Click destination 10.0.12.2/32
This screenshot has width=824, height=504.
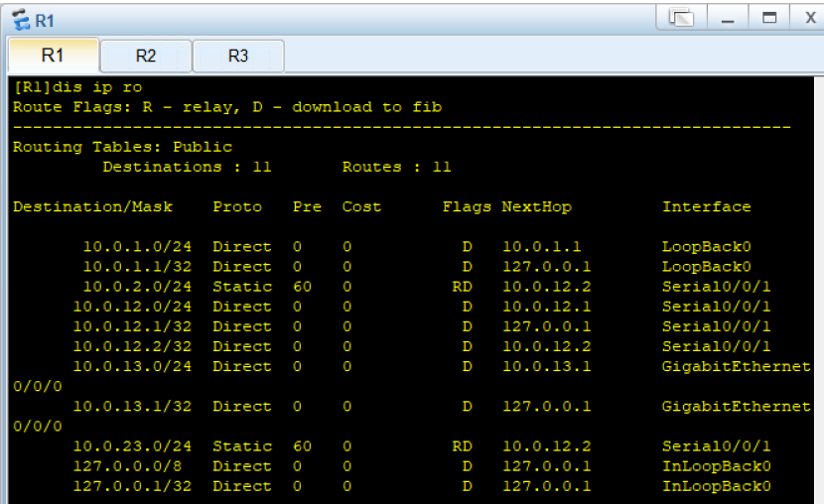coord(132,346)
